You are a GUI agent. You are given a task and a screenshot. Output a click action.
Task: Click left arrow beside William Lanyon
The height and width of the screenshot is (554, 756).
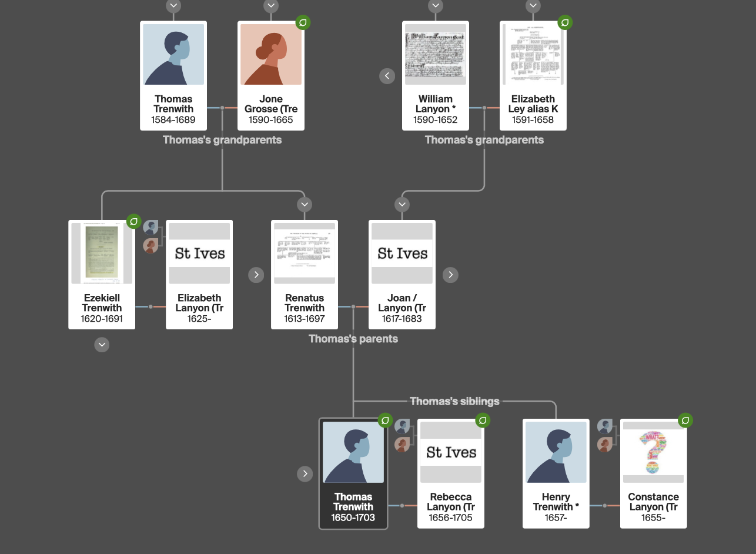pos(387,76)
